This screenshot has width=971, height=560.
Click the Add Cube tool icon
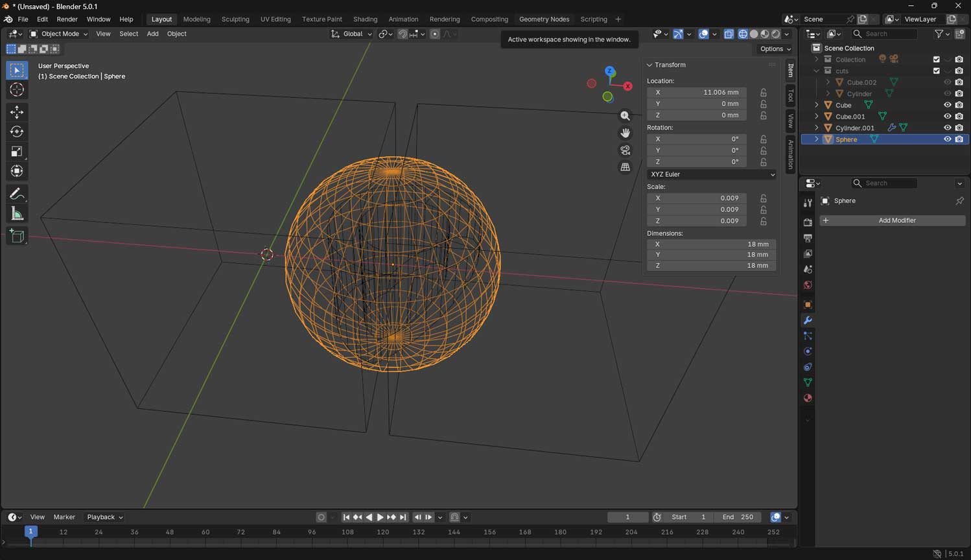tap(17, 236)
